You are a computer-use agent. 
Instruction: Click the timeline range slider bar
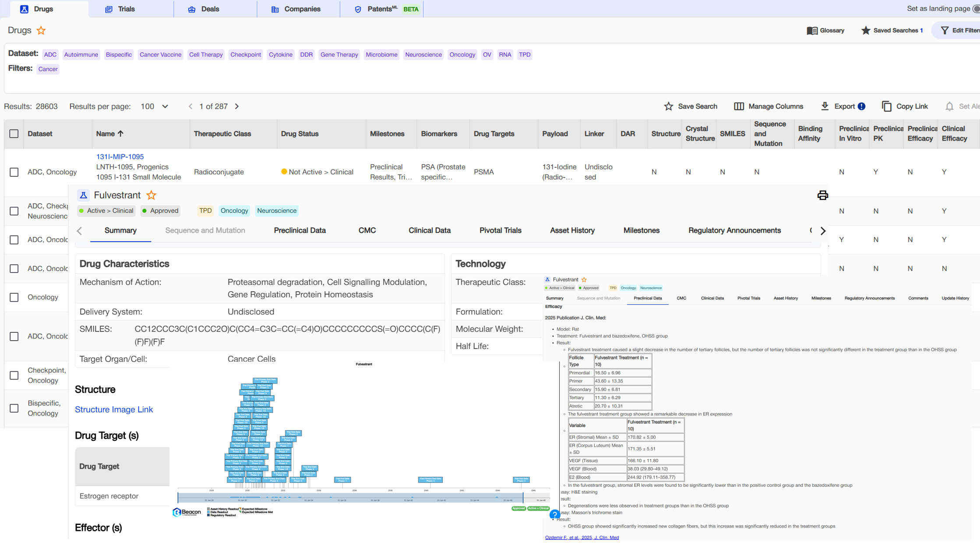coord(350,498)
